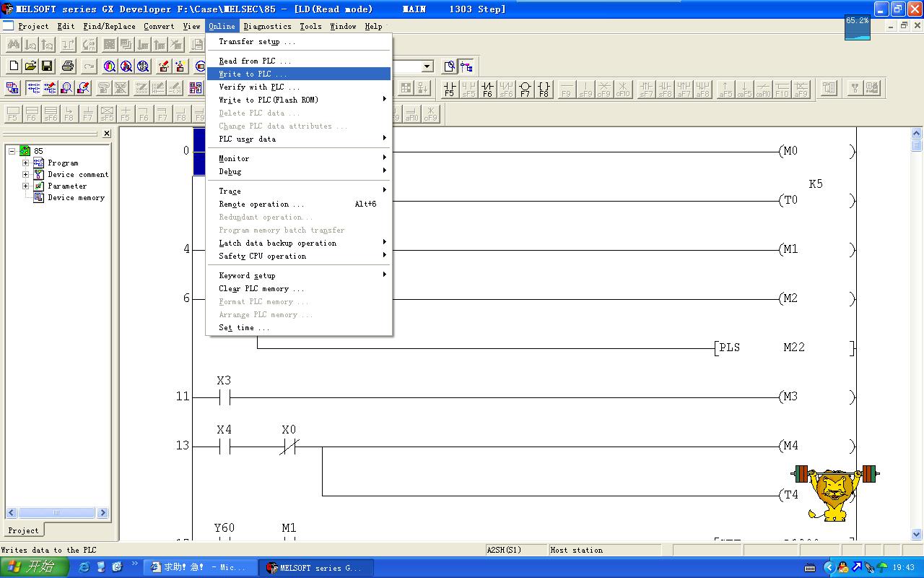This screenshot has width=924, height=578.
Task: Insert an application instruction (F8 icon)
Action: coord(544,89)
